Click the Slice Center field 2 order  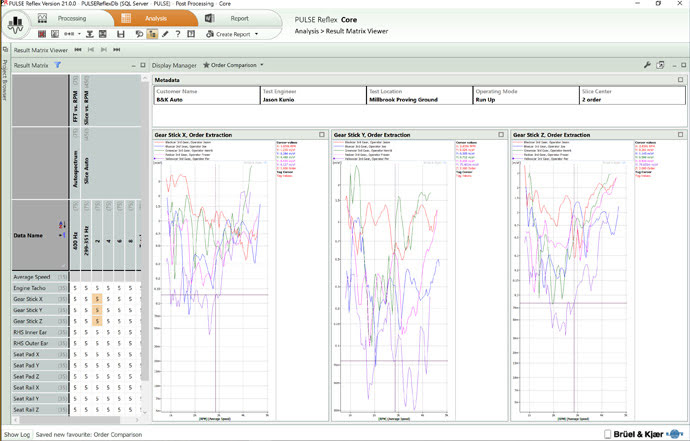pyautogui.click(x=632, y=96)
